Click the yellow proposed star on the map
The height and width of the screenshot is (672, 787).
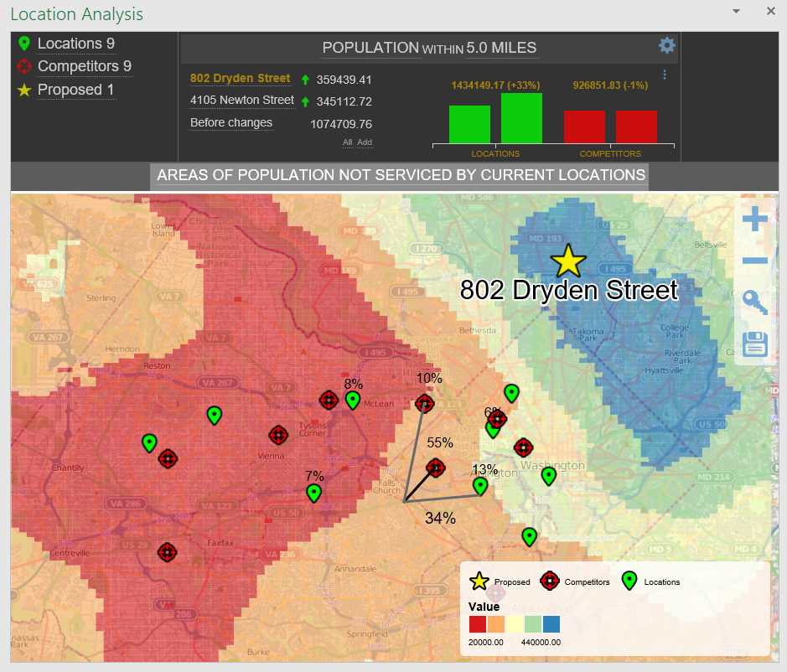click(568, 261)
